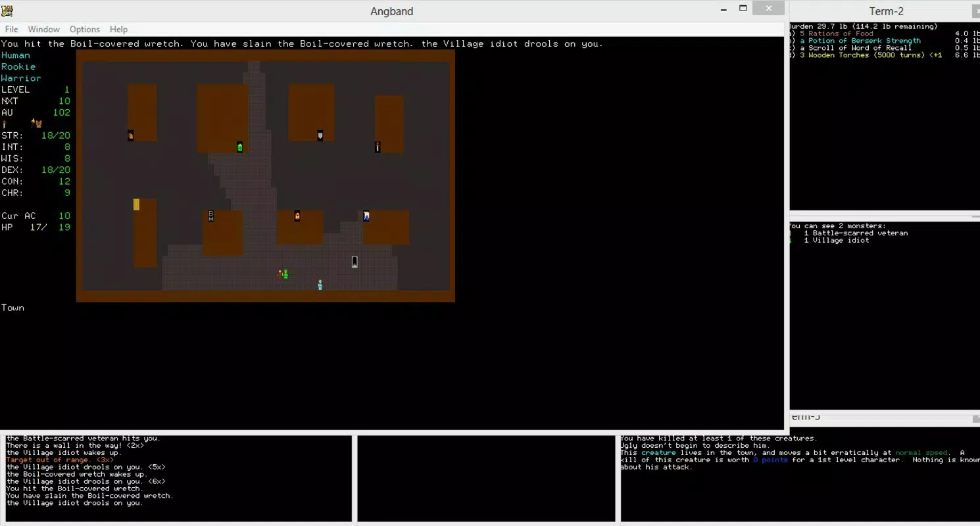Click the CON: 12 stat
980x526 pixels.
click(x=36, y=181)
